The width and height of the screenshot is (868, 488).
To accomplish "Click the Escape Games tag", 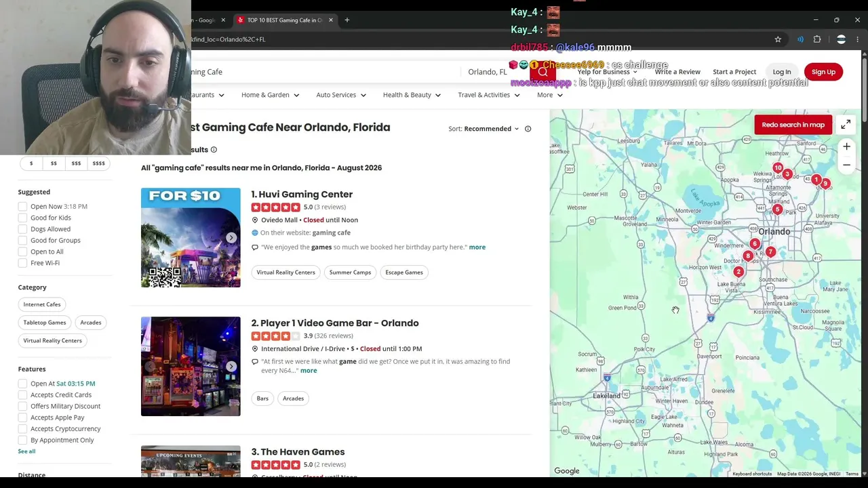I will click(404, 272).
